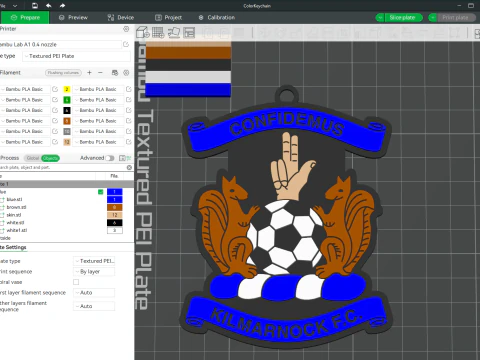This screenshot has height=360, width=480.
Task: Open filament dropdown beside yellow swatch 2
Action: [x=98, y=89]
